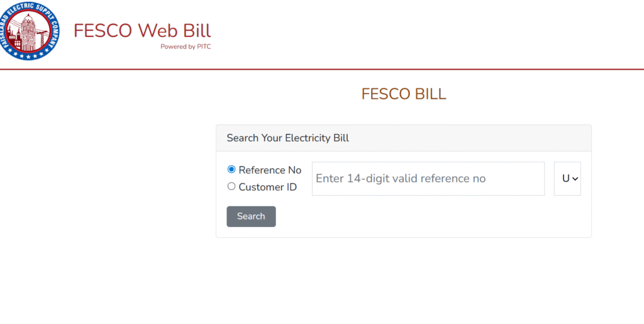
Task: Click the "Customer ID" label text
Action: point(267,187)
